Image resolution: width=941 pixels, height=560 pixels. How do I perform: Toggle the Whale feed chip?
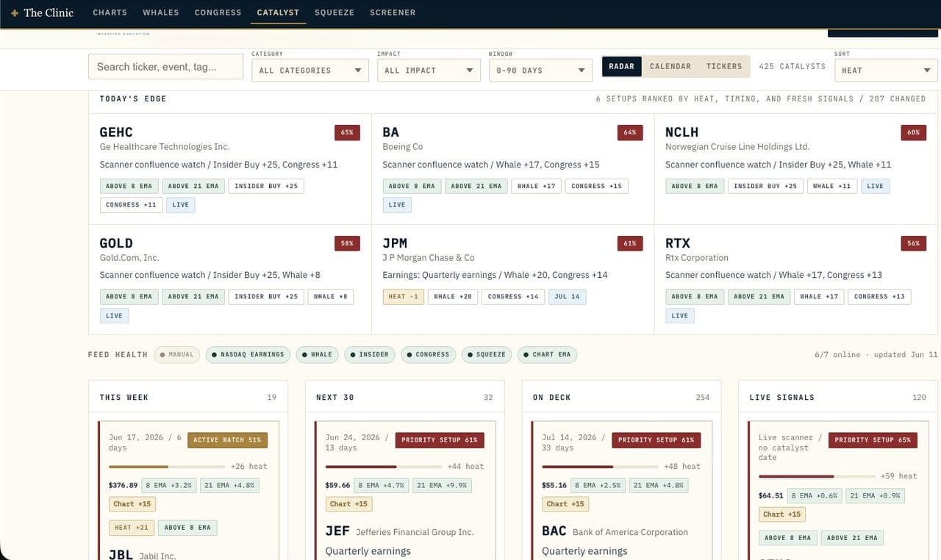(317, 354)
